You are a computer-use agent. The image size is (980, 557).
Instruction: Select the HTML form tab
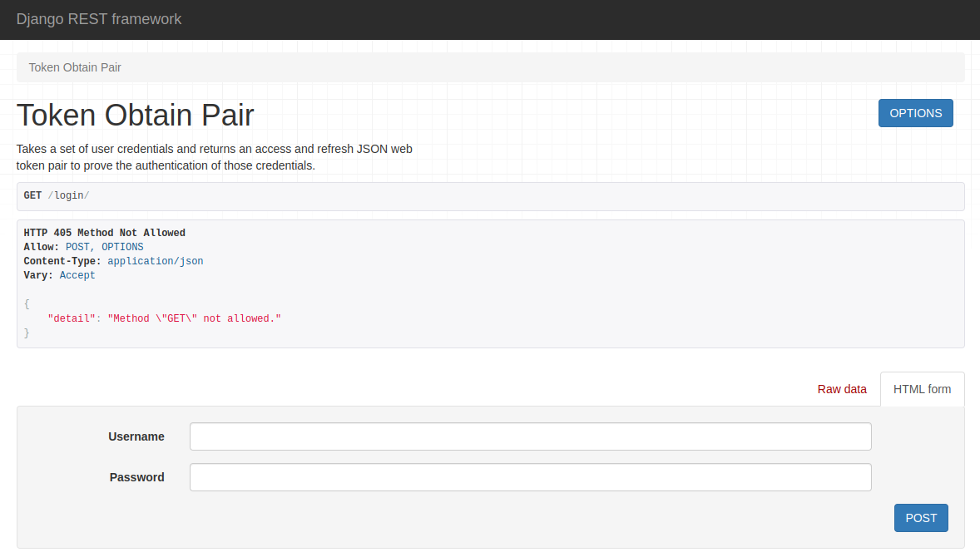pyautogui.click(x=922, y=389)
